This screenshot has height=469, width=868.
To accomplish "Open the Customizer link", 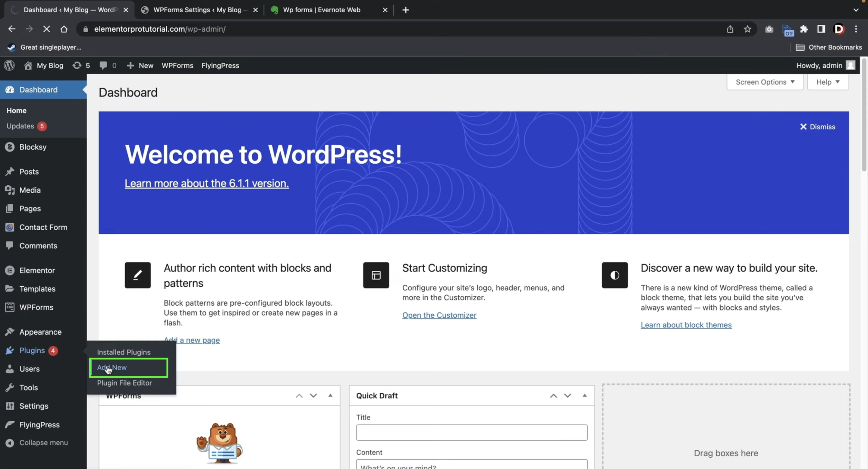I will [x=439, y=315].
